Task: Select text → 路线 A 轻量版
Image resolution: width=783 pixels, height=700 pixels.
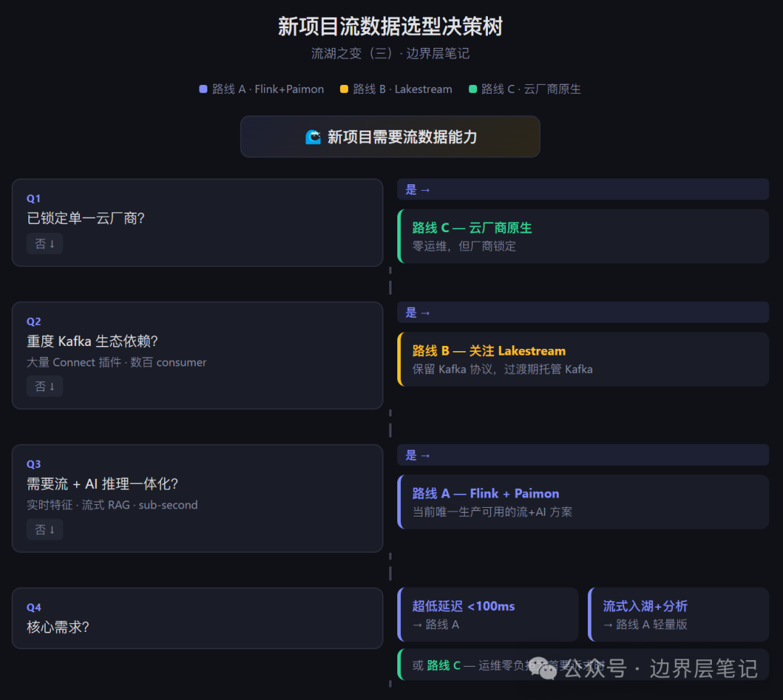Action: pos(645,625)
